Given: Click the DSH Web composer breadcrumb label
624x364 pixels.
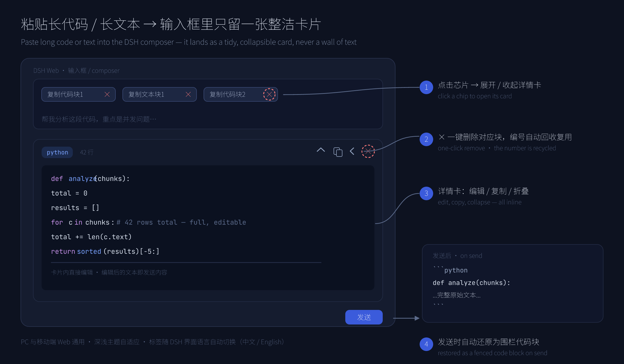Looking at the screenshot, I should 76,70.
